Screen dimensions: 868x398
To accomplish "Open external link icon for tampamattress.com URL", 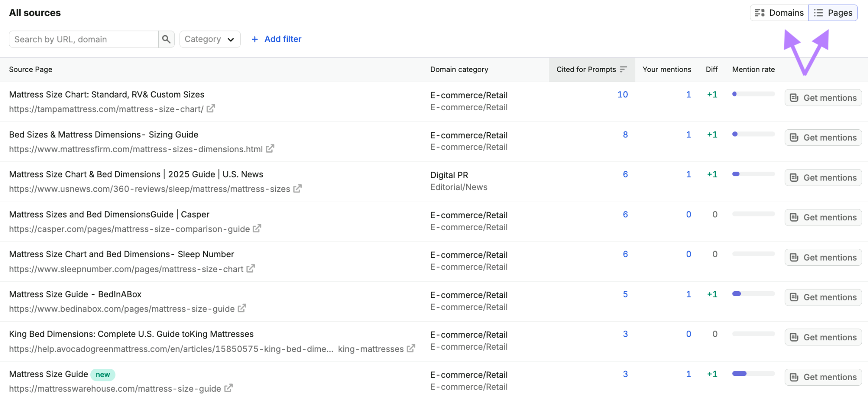I will [x=211, y=109].
